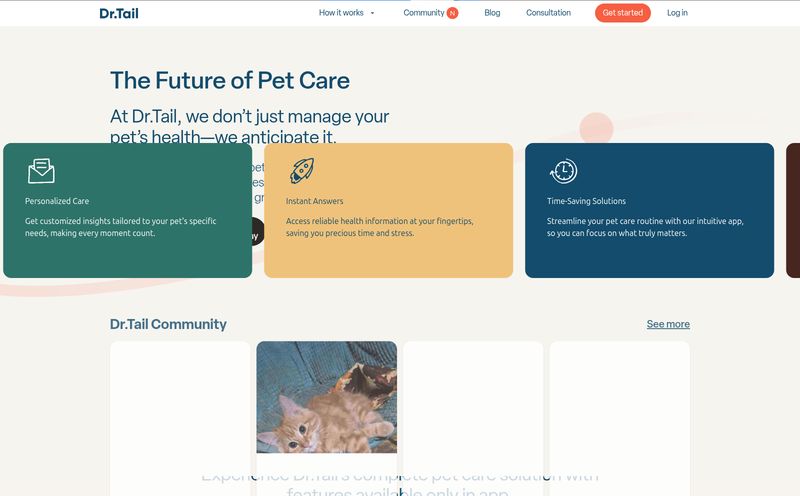This screenshot has height=496, width=800.
Task: Click the partially visible brown card at right edge
Action: 793,210
